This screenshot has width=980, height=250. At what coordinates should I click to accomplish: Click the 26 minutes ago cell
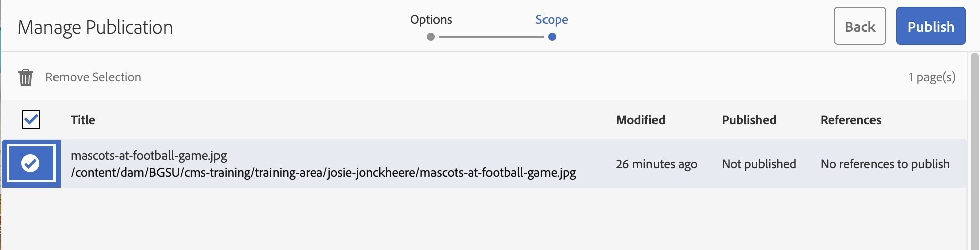(657, 164)
